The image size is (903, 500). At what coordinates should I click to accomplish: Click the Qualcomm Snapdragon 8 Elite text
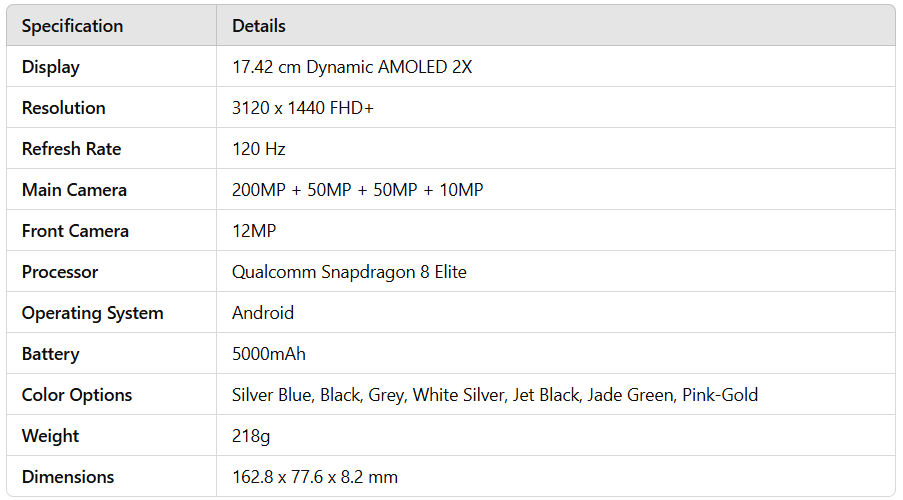pos(349,272)
